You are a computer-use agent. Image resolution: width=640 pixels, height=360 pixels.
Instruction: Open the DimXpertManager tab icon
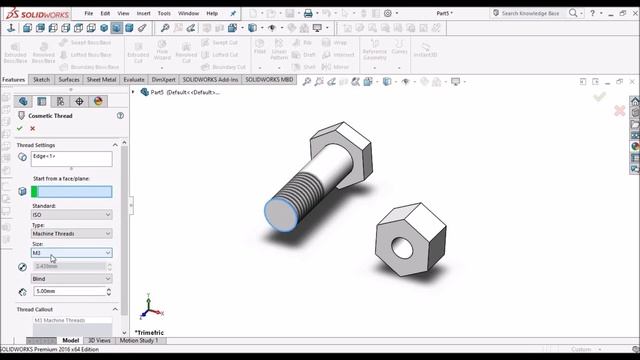[x=79, y=101]
